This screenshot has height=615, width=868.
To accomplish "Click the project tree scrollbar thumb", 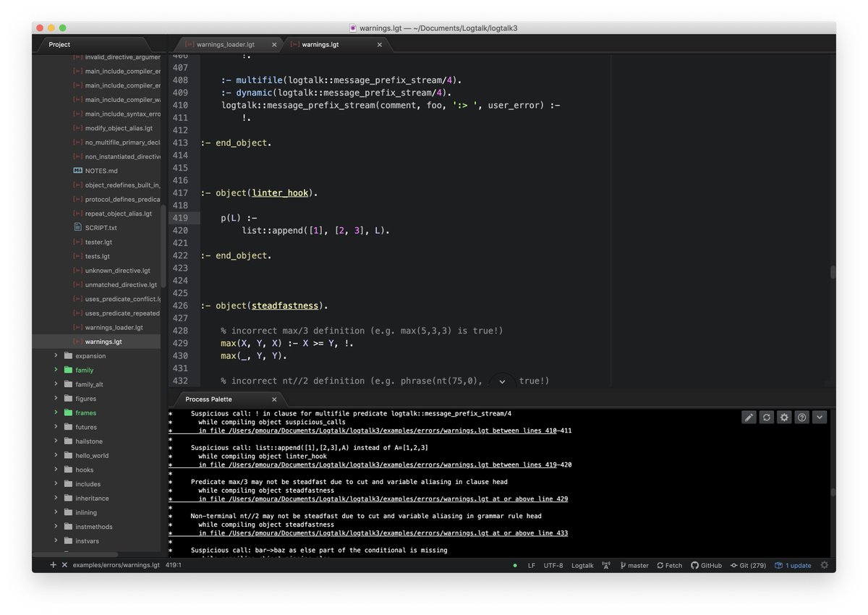I will coord(163,246).
